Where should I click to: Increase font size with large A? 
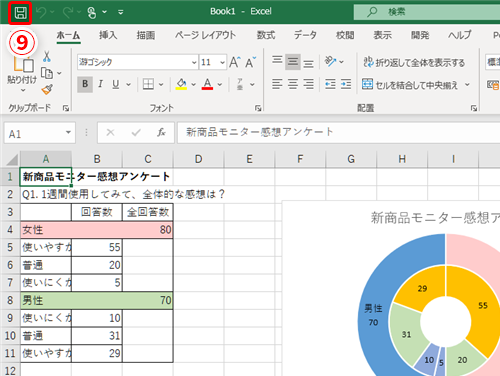click(x=234, y=62)
